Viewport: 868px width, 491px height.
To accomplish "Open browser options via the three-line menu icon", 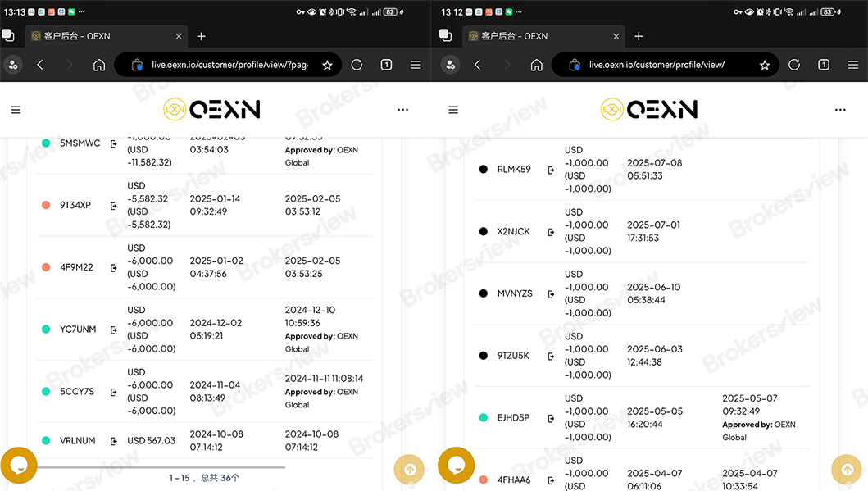I will coord(415,64).
